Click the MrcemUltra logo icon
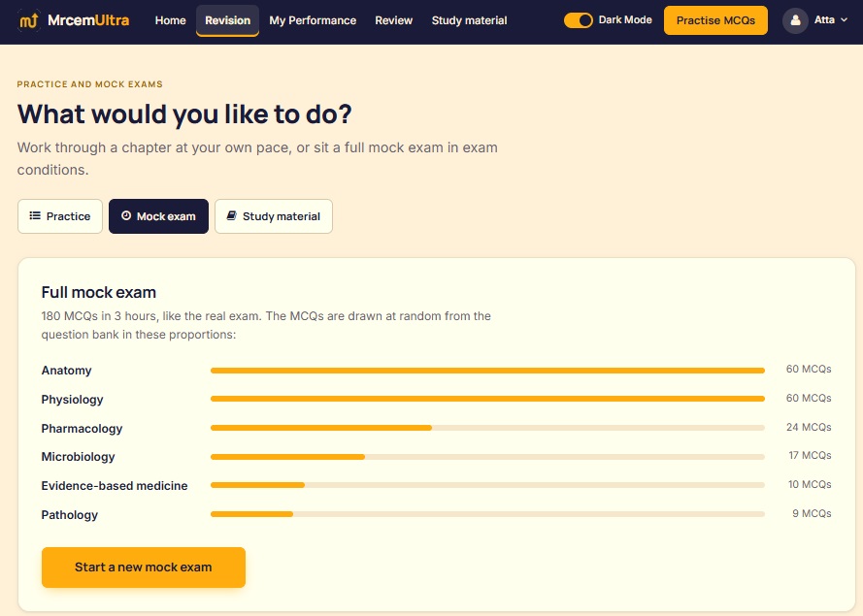This screenshot has width=863, height=616. 28,20
